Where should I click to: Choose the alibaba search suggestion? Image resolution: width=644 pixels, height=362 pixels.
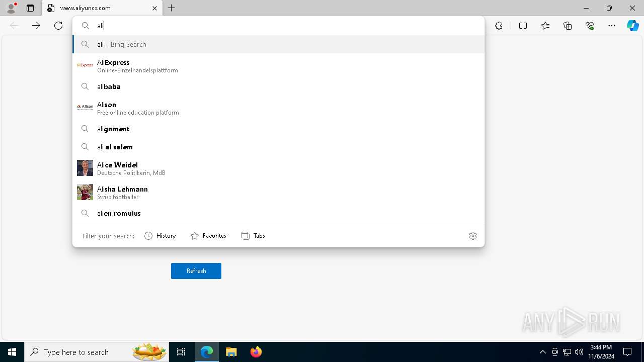[278, 86]
